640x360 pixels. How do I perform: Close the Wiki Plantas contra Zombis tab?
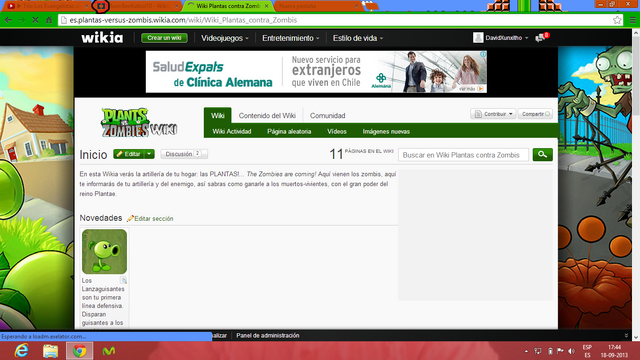tap(266, 6)
